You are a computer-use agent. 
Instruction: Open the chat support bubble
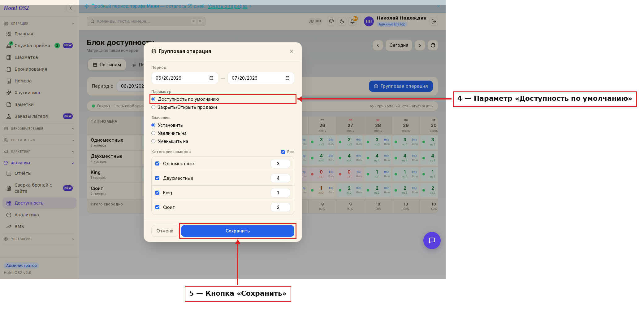coord(432,241)
